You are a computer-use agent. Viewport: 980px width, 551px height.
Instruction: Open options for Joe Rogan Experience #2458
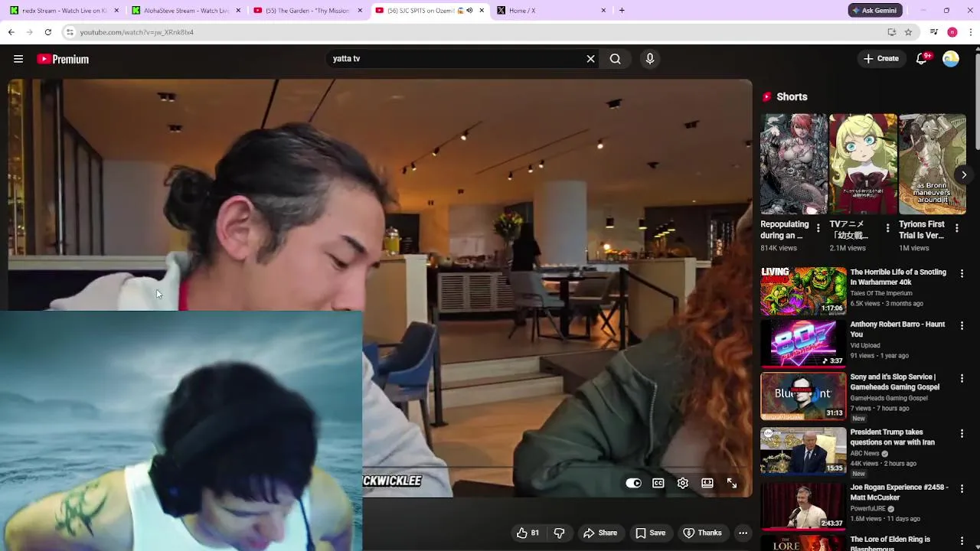coord(962,488)
